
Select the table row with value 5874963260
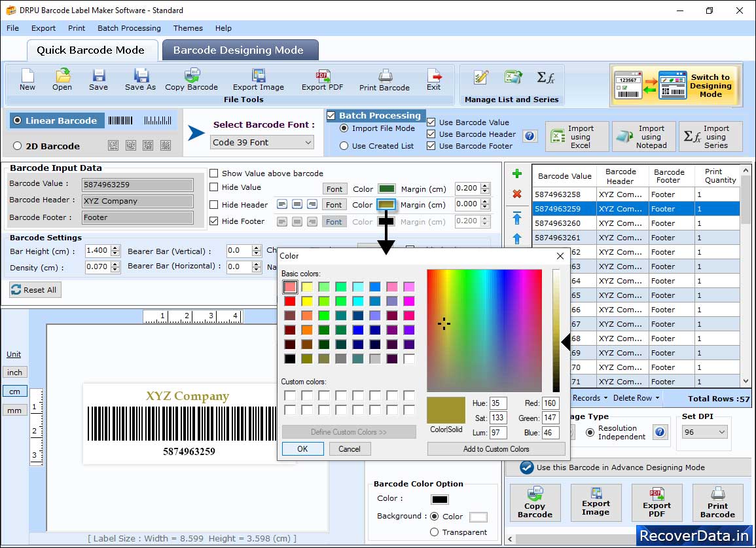pyautogui.click(x=636, y=223)
